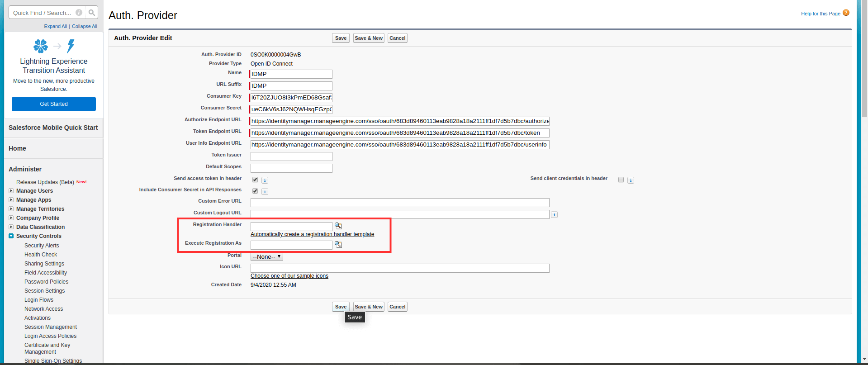Click the bottom Save button
The height and width of the screenshot is (365, 868).
pyautogui.click(x=341, y=307)
